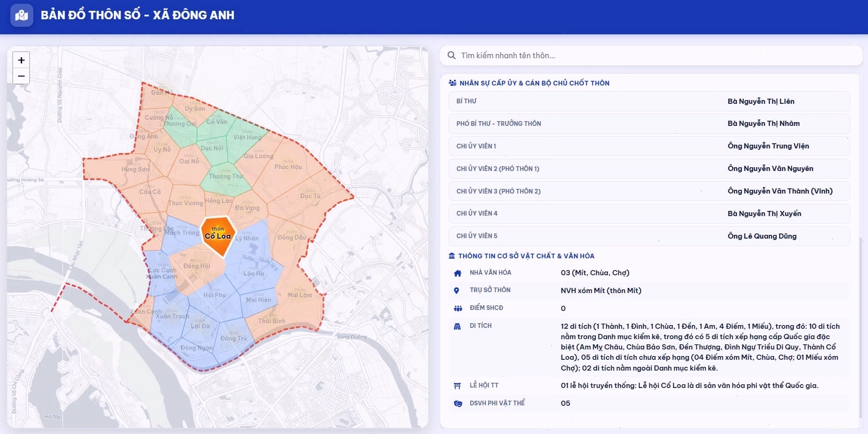Click the DSVH phi vật thể masks icon

pos(458,403)
